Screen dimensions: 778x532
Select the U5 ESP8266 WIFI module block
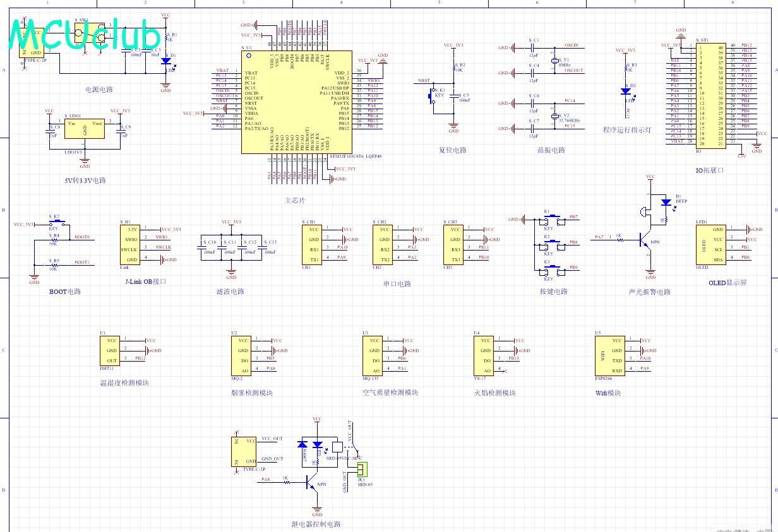(x=610, y=355)
